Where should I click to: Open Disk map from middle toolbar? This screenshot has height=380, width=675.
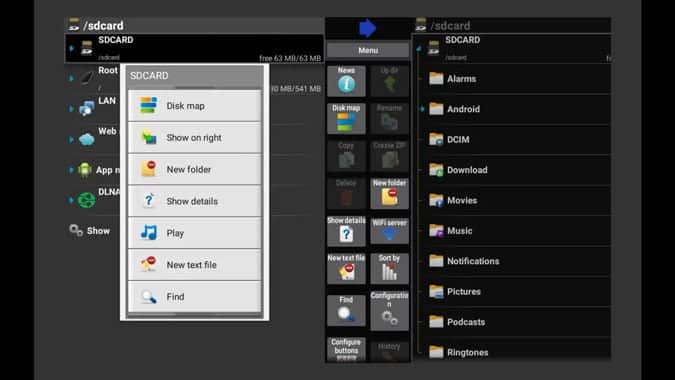click(346, 118)
